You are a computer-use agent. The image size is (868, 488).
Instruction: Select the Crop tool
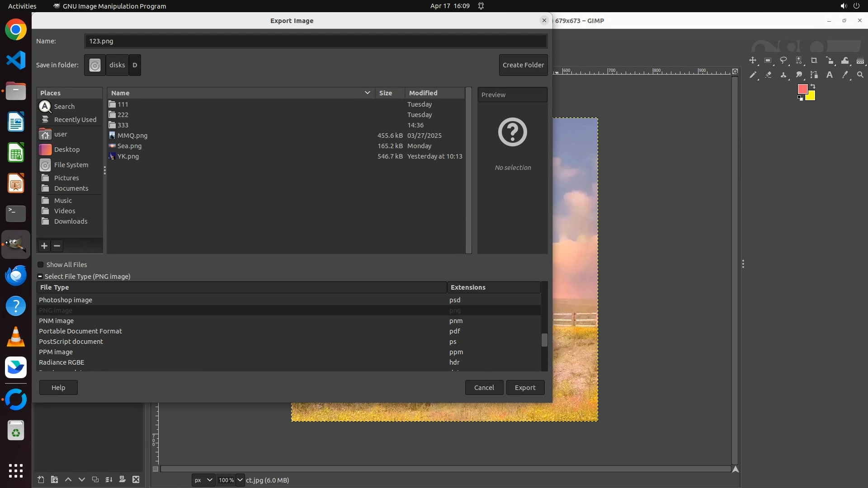(x=814, y=61)
